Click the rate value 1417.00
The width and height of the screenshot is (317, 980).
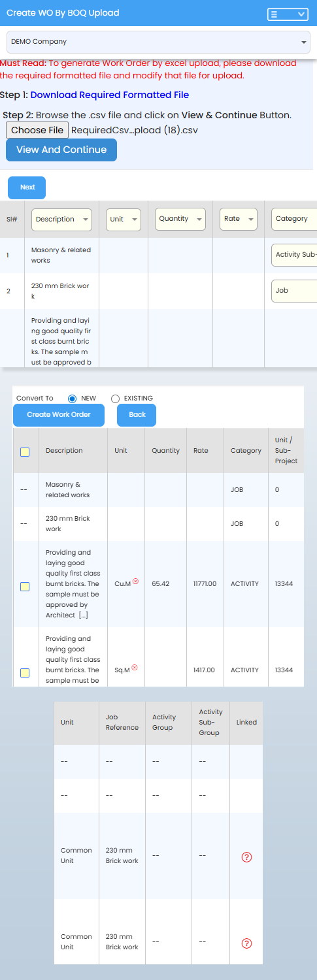(x=205, y=670)
